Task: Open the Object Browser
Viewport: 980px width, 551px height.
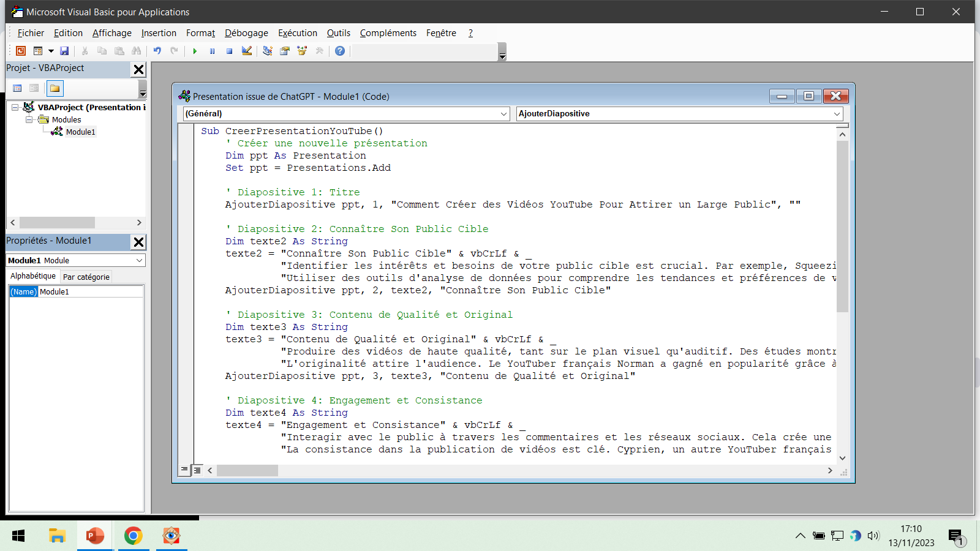Action: click(301, 51)
